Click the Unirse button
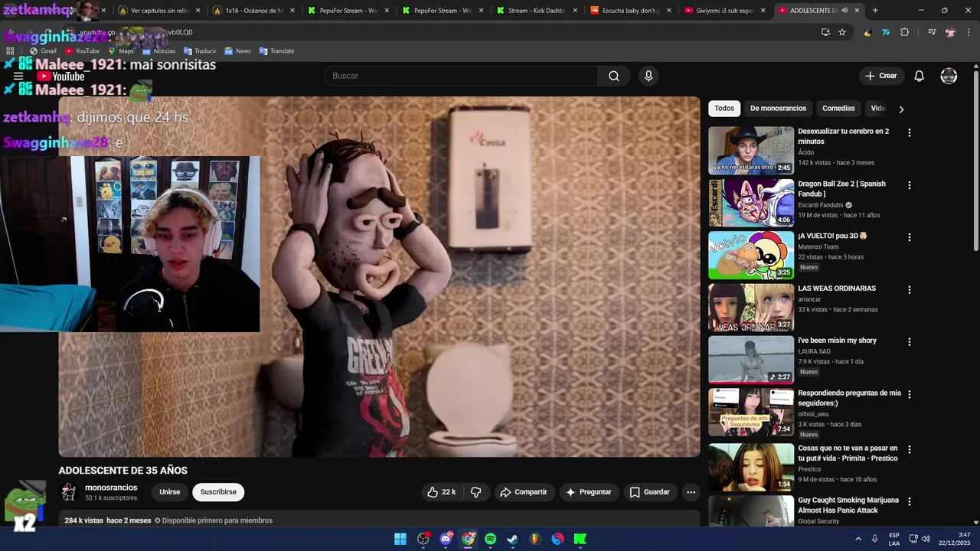 point(170,492)
